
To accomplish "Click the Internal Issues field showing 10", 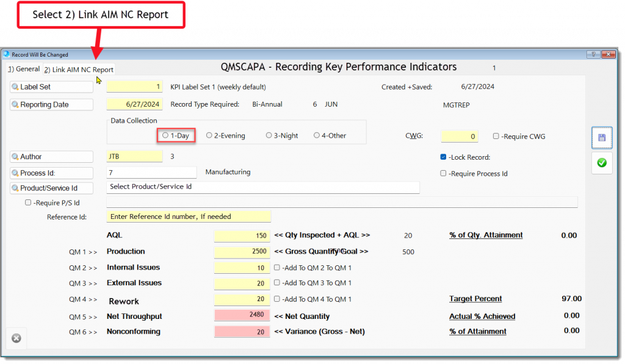I will point(242,267).
